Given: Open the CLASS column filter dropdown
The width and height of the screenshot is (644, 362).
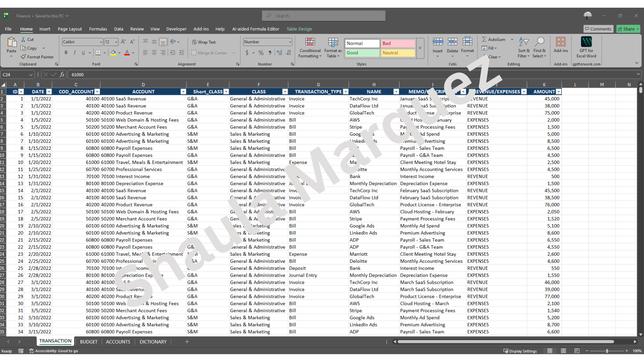Looking at the screenshot, I should click(285, 92).
